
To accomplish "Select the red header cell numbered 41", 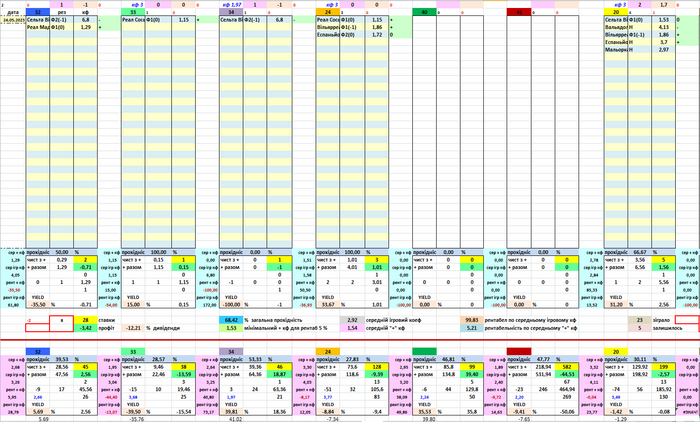I will 519,13.
